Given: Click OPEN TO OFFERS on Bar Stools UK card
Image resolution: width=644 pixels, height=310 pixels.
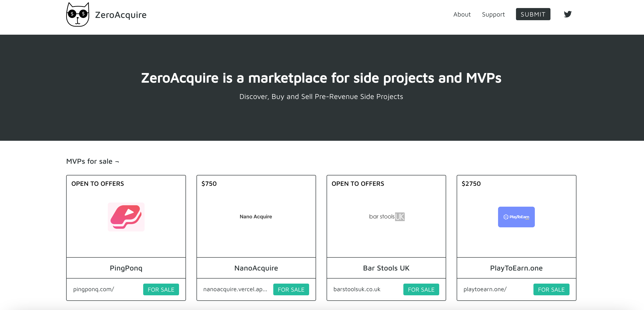Looking at the screenshot, I should [x=358, y=184].
